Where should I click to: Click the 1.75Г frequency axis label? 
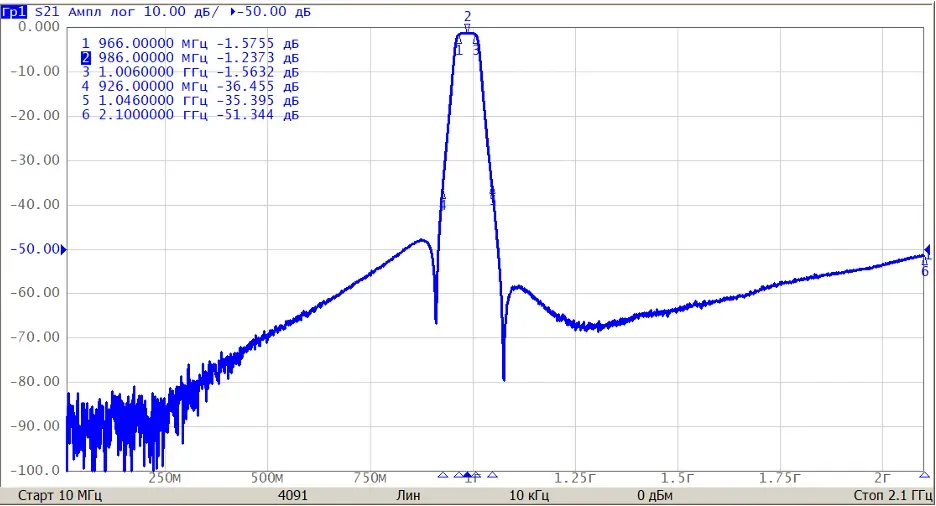click(x=780, y=478)
